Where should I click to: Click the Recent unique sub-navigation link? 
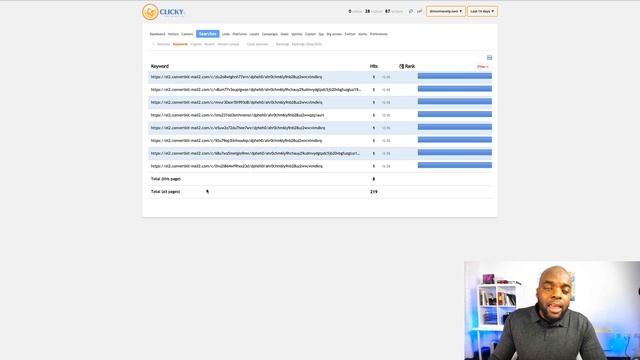(x=228, y=44)
